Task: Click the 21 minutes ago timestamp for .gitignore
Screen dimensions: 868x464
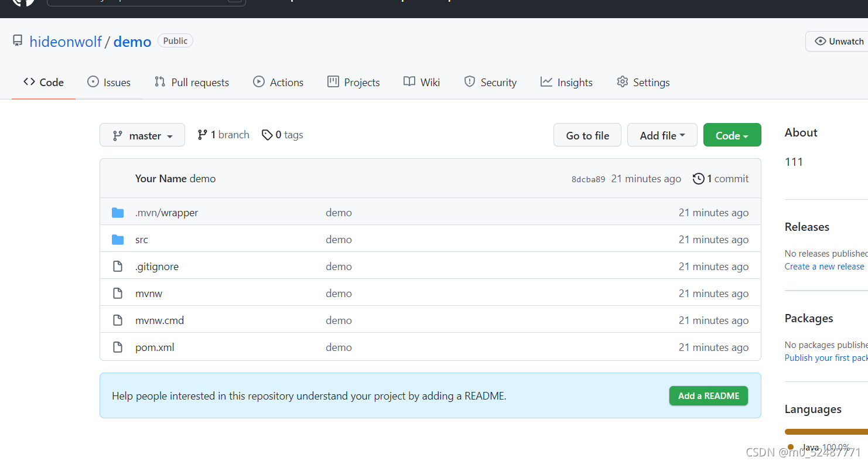Action: click(713, 267)
